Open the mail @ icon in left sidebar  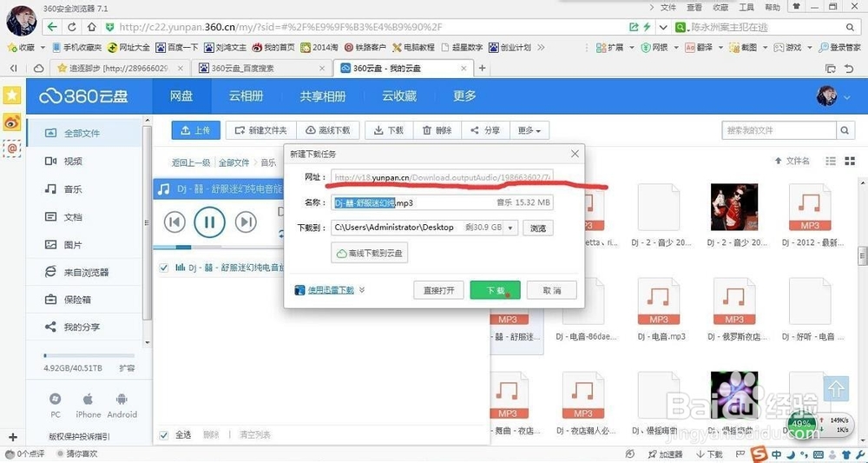(11, 149)
